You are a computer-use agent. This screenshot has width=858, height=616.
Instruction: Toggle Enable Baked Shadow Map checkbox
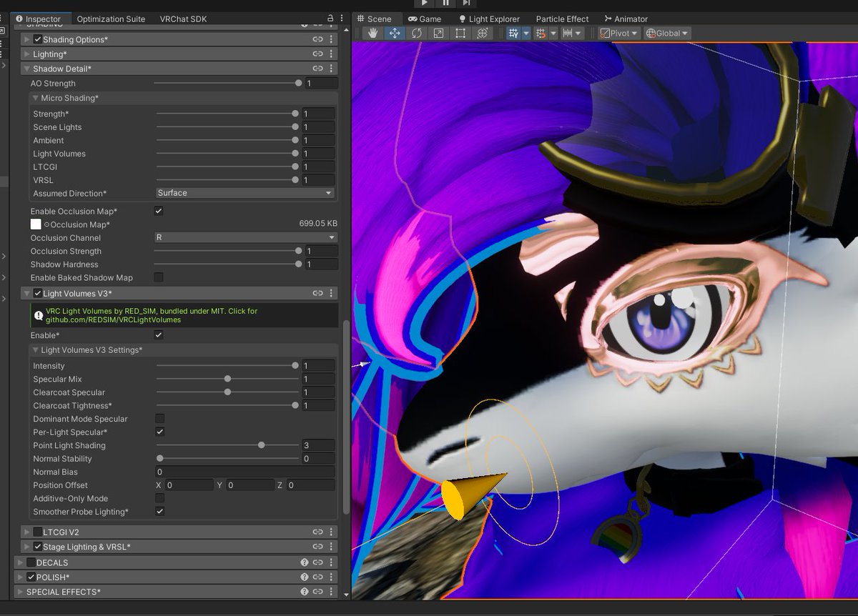click(x=159, y=277)
